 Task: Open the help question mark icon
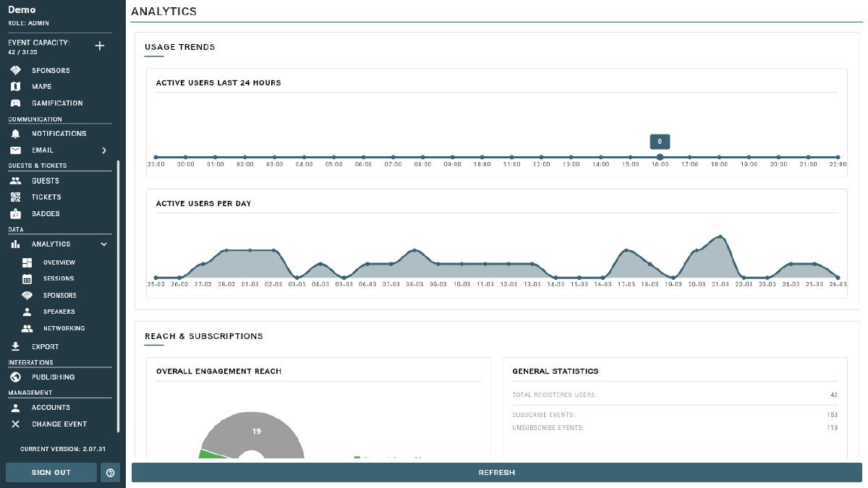(x=110, y=472)
